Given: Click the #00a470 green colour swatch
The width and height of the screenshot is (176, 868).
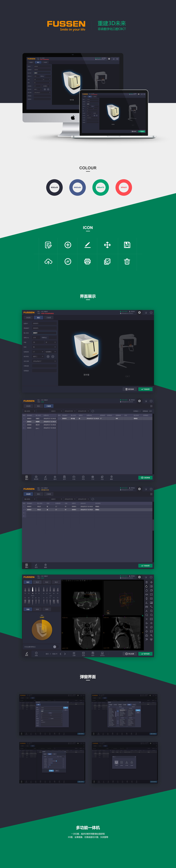Looking at the screenshot, I should click(x=101, y=187).
